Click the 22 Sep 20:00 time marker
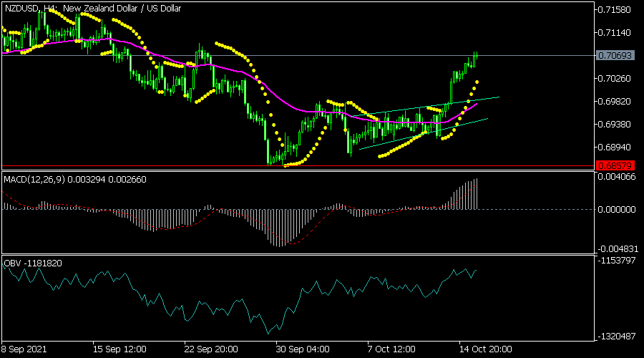The image size is (644, 358). point(211,349)
